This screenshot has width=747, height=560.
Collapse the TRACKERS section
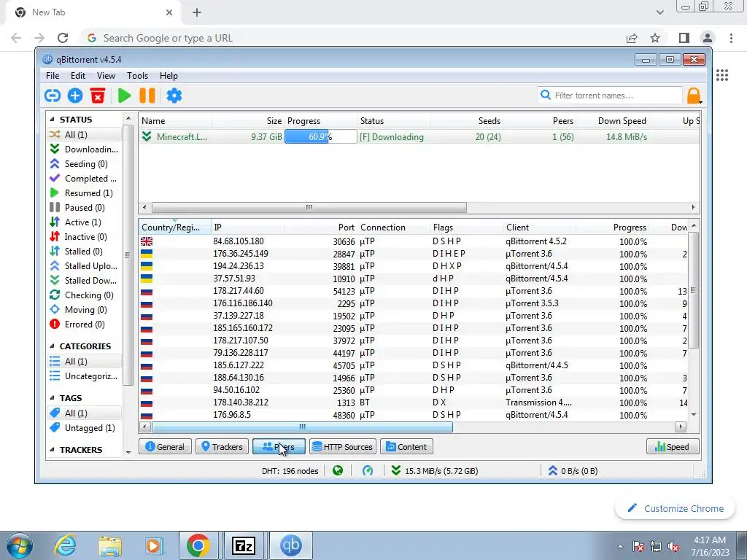52,449
